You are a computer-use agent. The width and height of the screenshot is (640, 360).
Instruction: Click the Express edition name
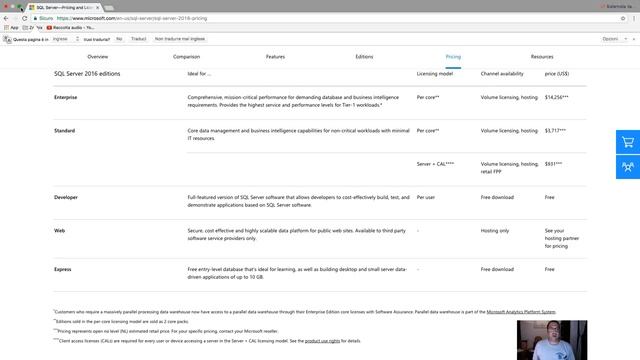tap(62, 269)
